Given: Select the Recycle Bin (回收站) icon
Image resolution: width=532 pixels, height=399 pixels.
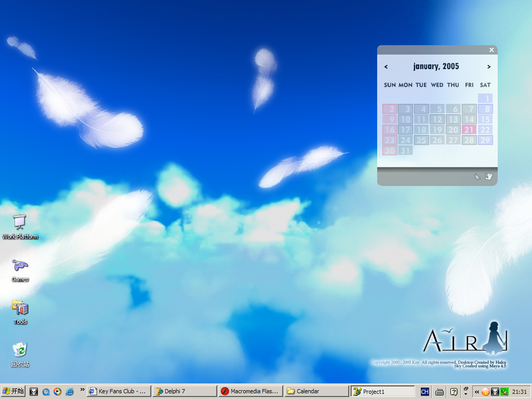Looking at the screenshot, I should [20, 354].
